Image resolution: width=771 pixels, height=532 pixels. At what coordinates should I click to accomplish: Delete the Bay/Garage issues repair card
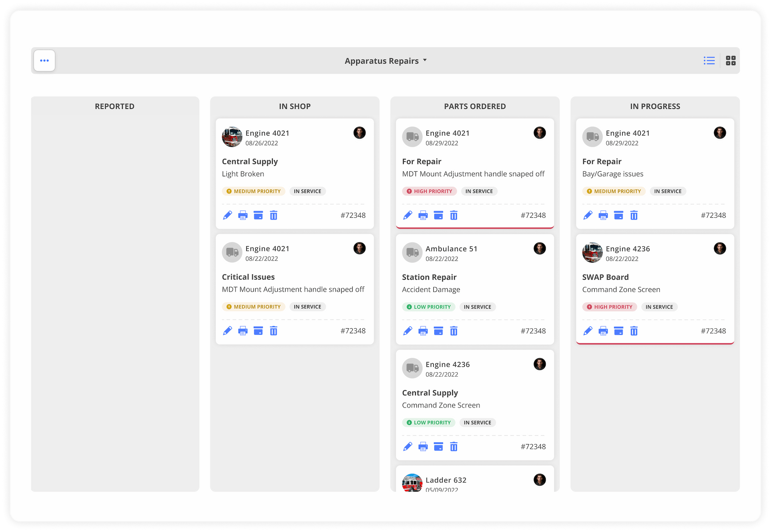click(x=634, y=215)
